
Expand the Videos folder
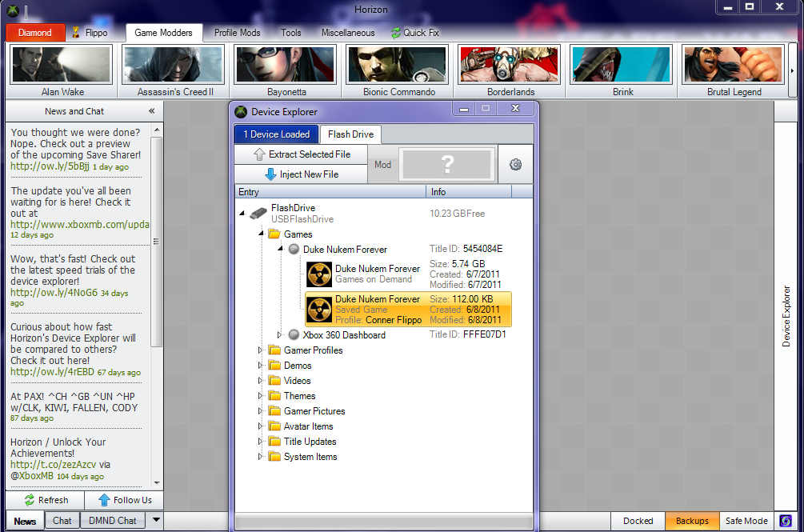pos(260,380)
